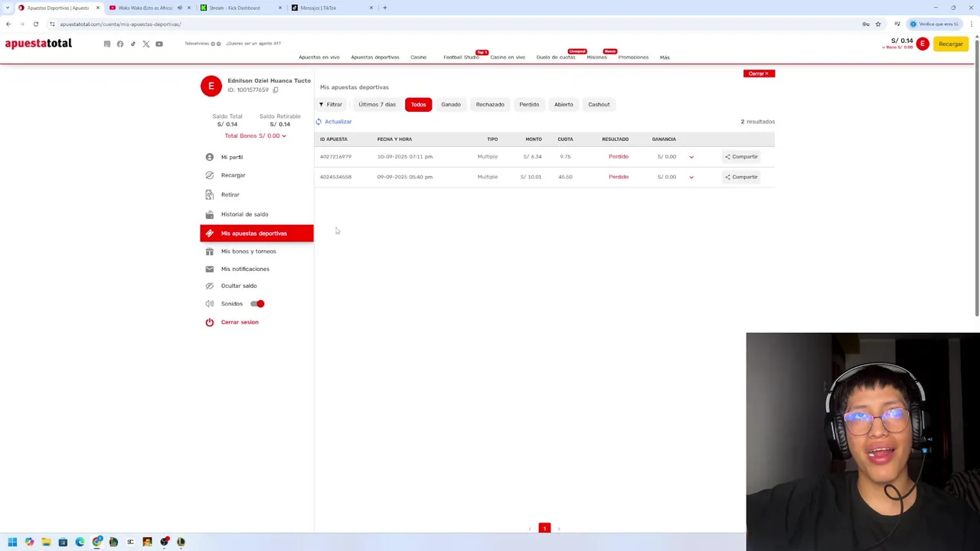Click the red Cerrar button
Image resolution: width=980 pixels, height=551 pixels.
[x=759, y=73]
